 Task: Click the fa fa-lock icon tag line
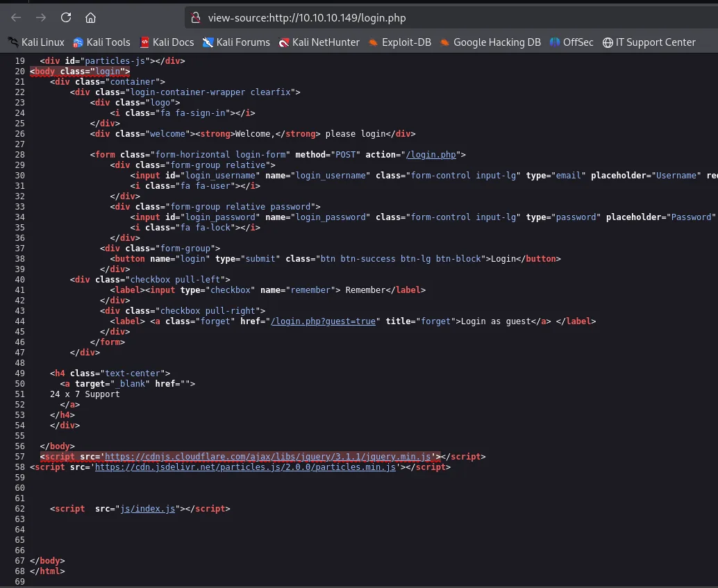[195, 228]
